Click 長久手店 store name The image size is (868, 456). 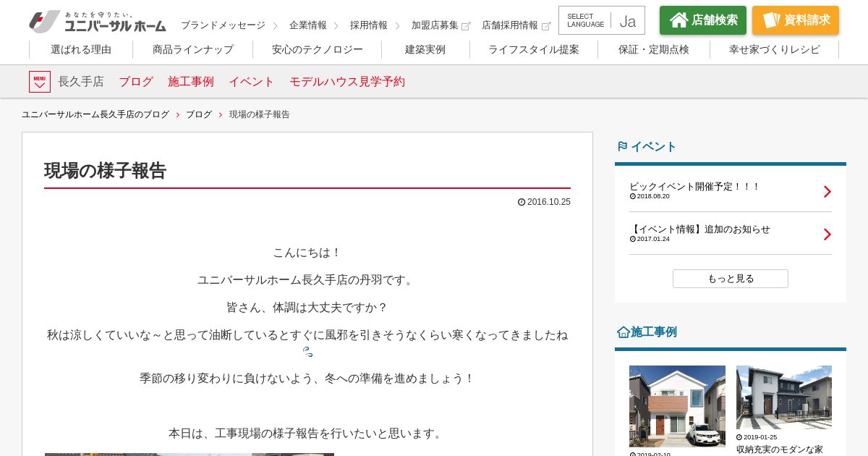pyautogui.click(x=81, y=82)
